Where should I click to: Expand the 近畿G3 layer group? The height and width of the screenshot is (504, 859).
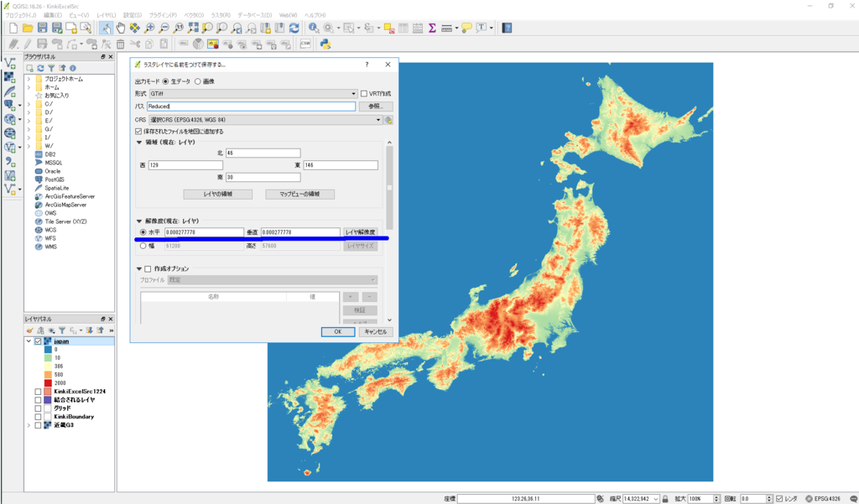pyautogui.click(x=29, y=425)
